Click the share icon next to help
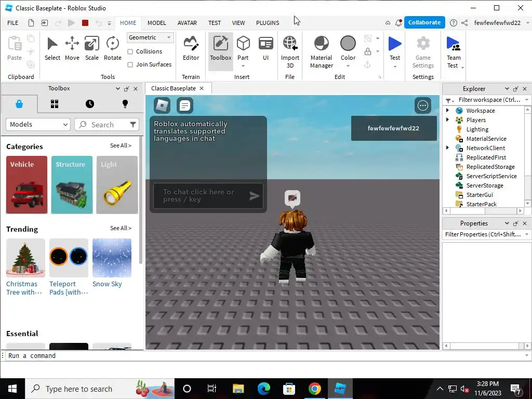Viewport: 532px width, 399px height. pos(464,23)
